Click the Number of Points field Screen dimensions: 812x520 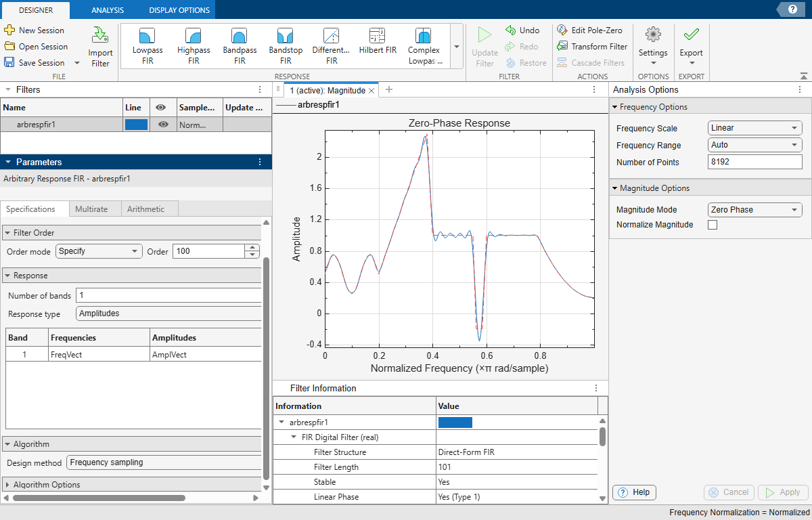coord(754,162)
